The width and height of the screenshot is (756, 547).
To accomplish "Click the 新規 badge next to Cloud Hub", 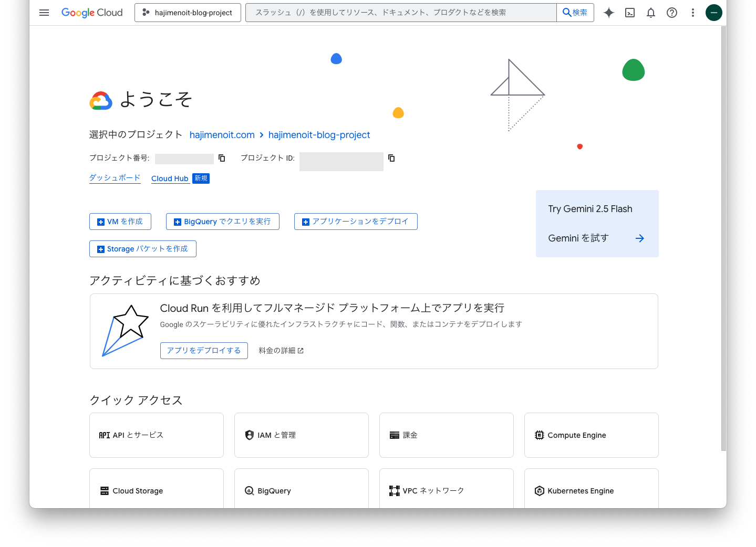I will [x=201, y=178].
